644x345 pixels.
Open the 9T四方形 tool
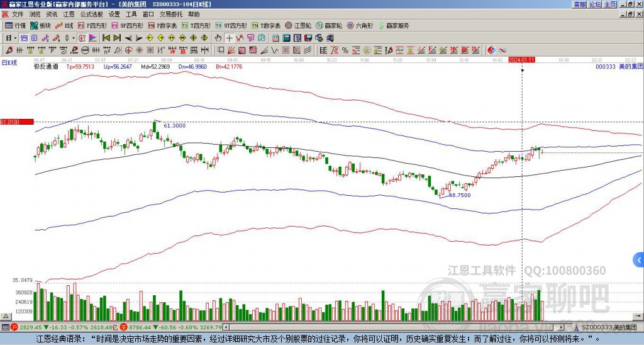(x=231, y=25)
